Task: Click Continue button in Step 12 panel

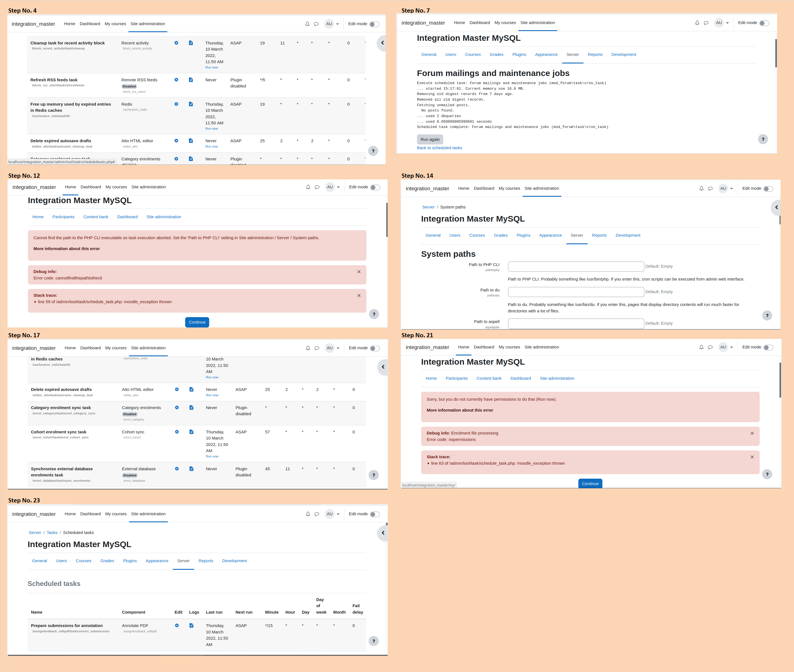Action: 197,322
